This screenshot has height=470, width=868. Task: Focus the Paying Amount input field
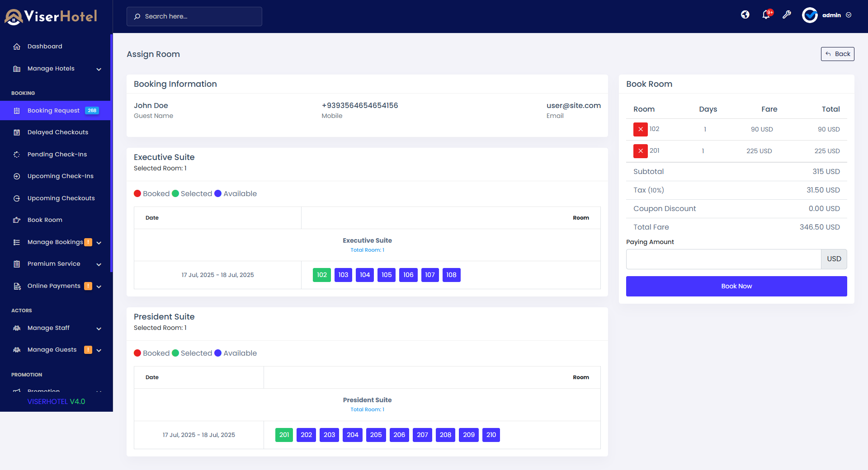tap(723, 259)
